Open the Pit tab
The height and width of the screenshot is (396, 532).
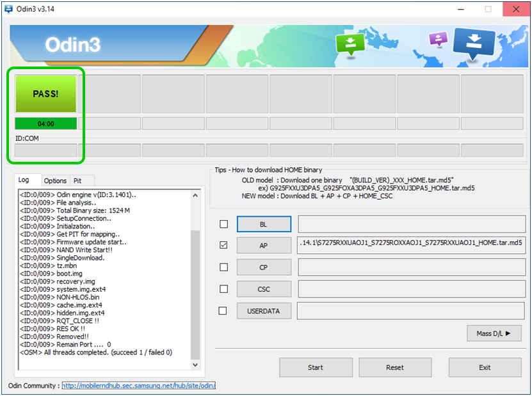click(77, 181)
